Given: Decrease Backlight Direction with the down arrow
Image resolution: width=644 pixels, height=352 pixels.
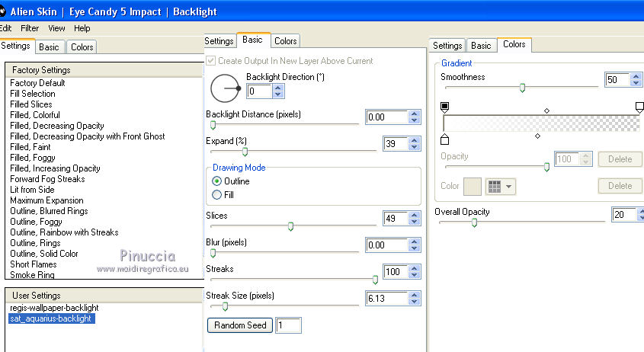Looking at the screenshot, I should pos(278,94).
